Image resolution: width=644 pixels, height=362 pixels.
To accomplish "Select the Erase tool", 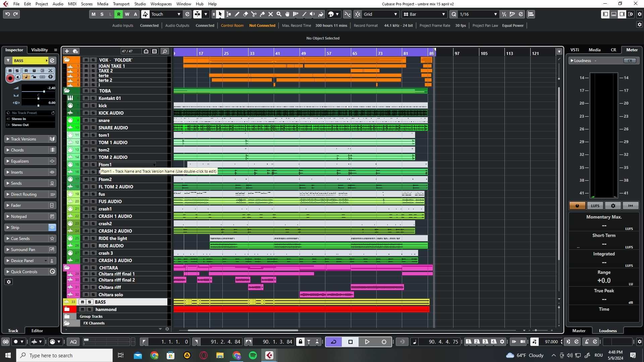I will pyautogui.click(x=246, y=14).
